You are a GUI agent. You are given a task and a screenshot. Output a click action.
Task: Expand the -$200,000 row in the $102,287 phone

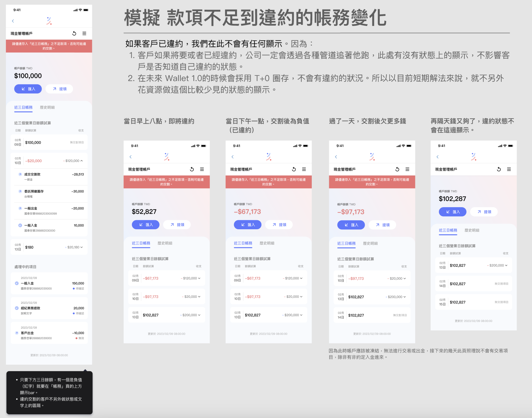click(506, 265)
